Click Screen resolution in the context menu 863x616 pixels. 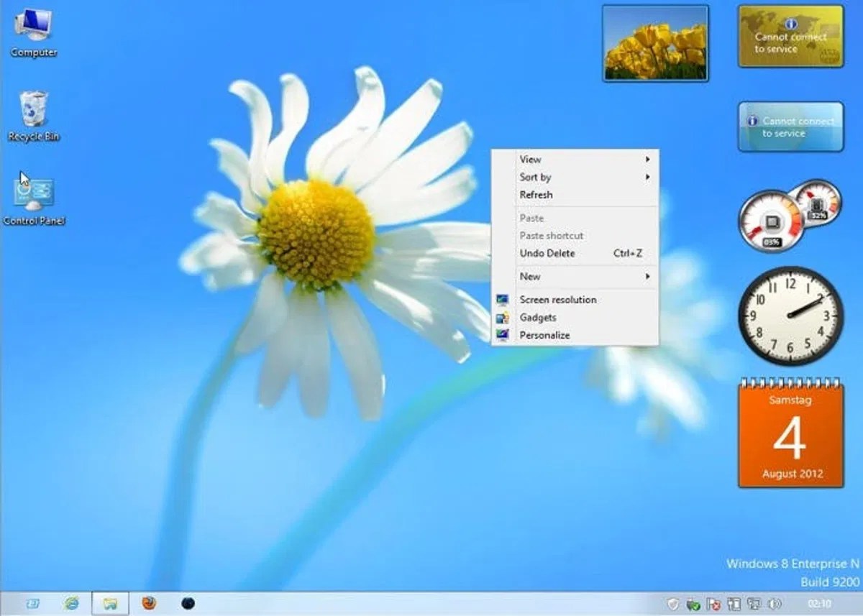coord(557,300)
